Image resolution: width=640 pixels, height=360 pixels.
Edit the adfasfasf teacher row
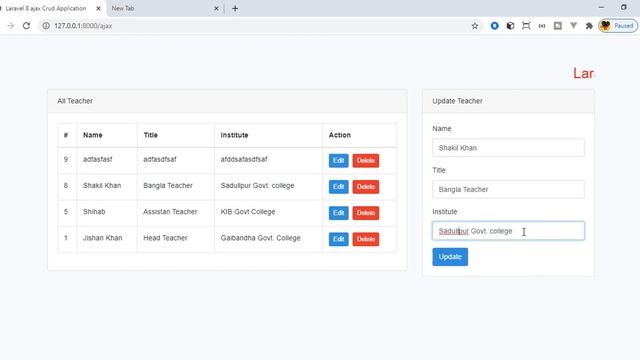(x=338, y=160)
